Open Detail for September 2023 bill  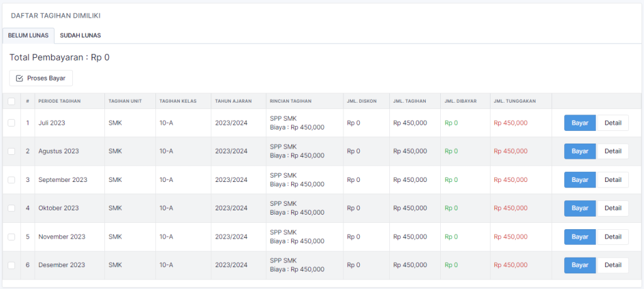click(x=612, y=179)
